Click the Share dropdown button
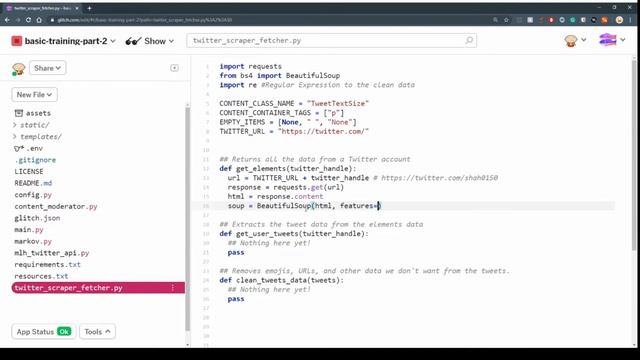 tap(47, 68)
